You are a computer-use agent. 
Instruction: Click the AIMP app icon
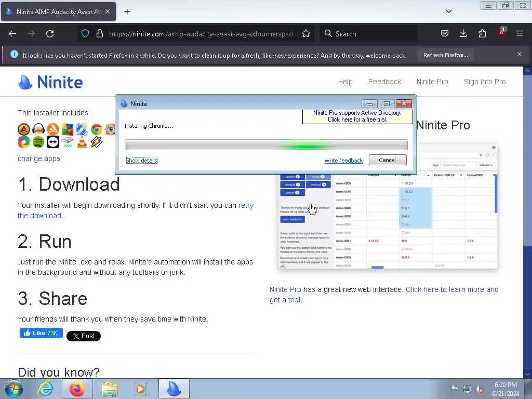[24, 129]
